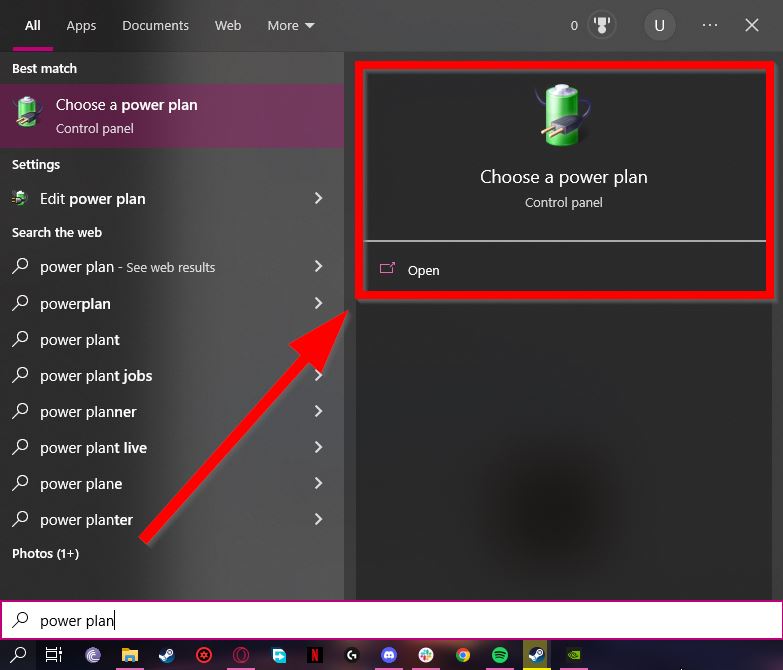Switch to the Documents tab
Viewport: 783px width, 670px height.
click(155, 25)
